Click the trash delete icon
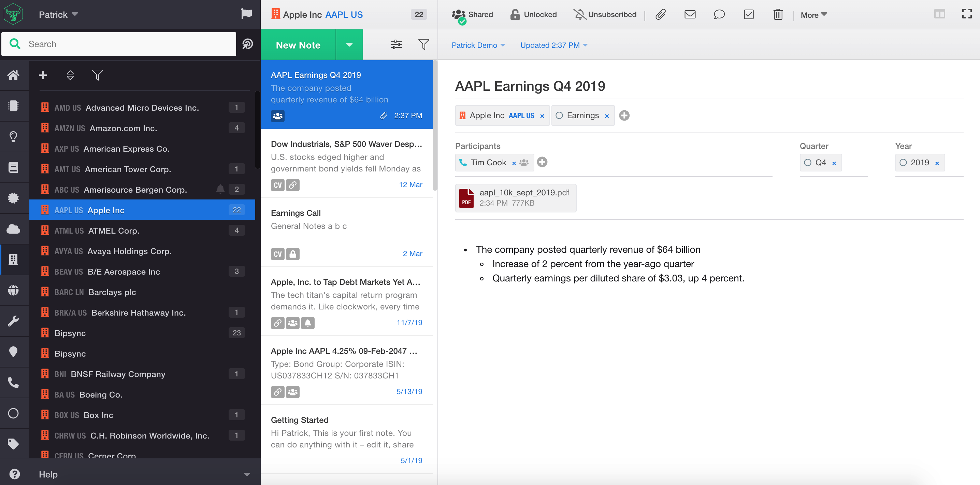Viewport: 980px width, 485px height. (778, 14)
